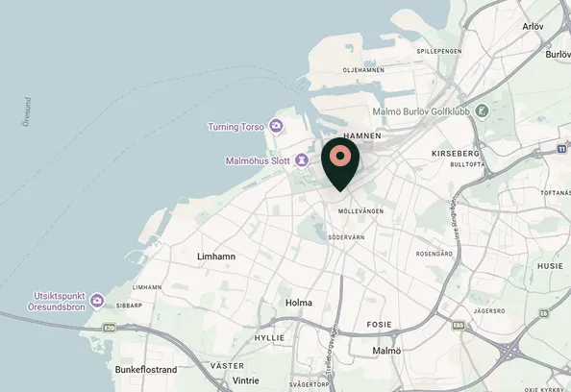
Task: Click the E65 road shield
Action: [x=459, y=325]
